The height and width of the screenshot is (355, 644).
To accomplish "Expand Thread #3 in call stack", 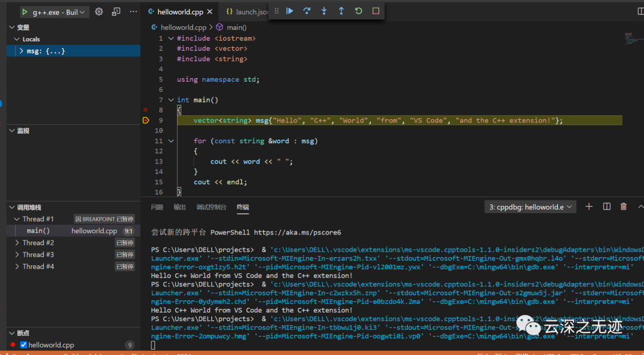I will [17, 255].
